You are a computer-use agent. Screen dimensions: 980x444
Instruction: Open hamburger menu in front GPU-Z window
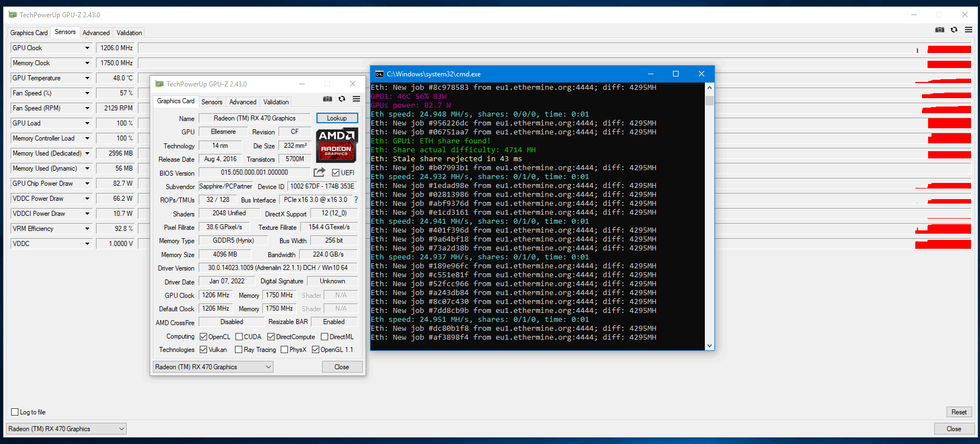pos(356,99)
